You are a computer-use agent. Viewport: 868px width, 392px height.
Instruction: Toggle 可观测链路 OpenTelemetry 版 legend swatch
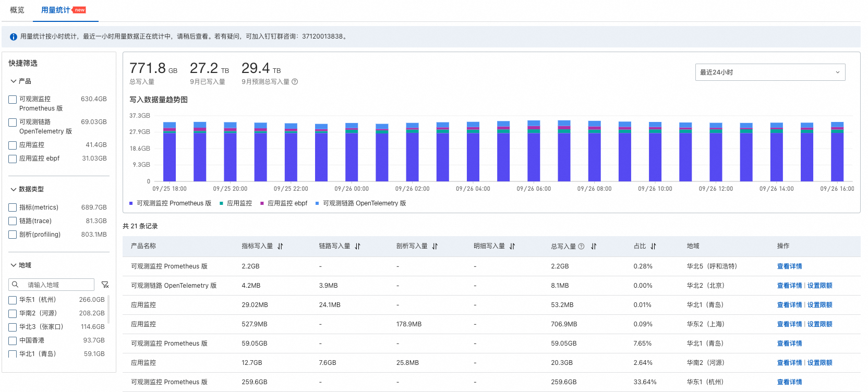(x=317, y=203)
